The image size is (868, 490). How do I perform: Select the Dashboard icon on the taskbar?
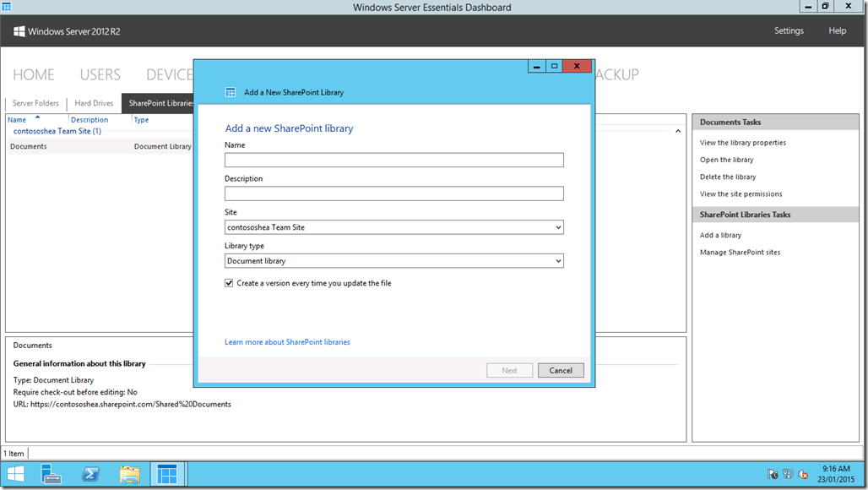point(167,474)
